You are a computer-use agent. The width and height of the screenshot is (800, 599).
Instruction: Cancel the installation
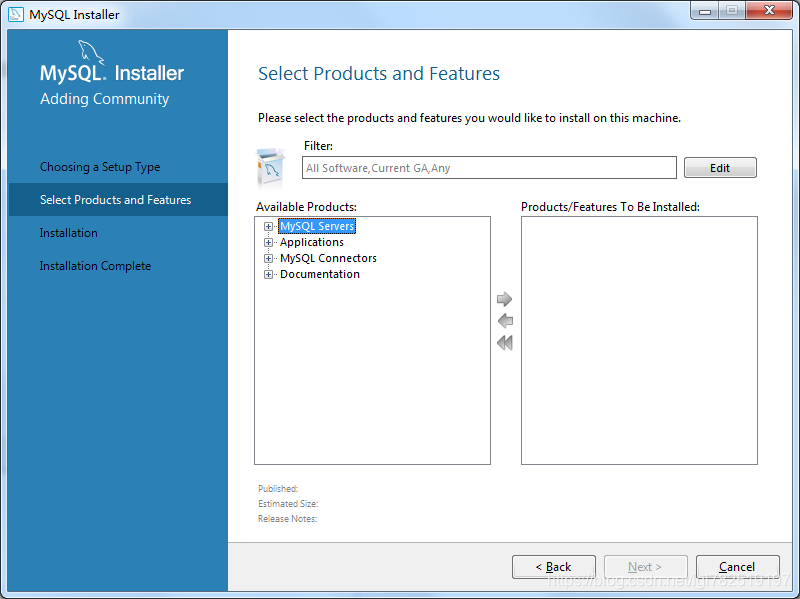[737, 567]
